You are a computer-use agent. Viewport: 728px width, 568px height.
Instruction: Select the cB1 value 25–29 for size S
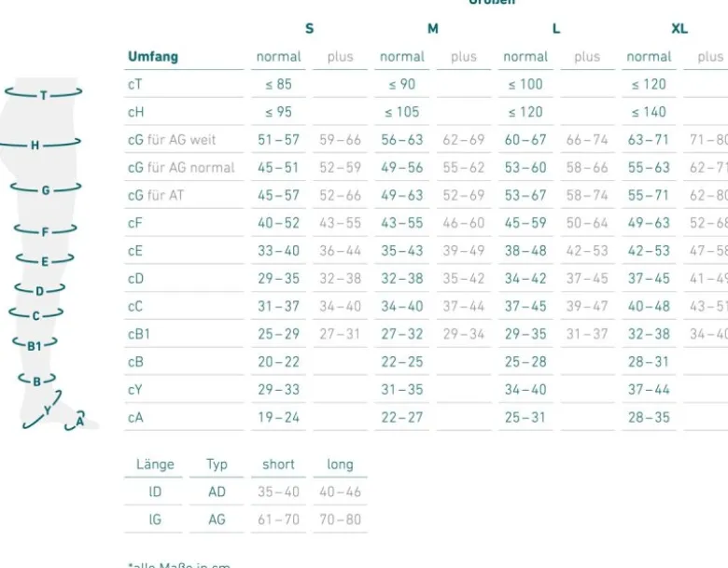tap(278, 334)
